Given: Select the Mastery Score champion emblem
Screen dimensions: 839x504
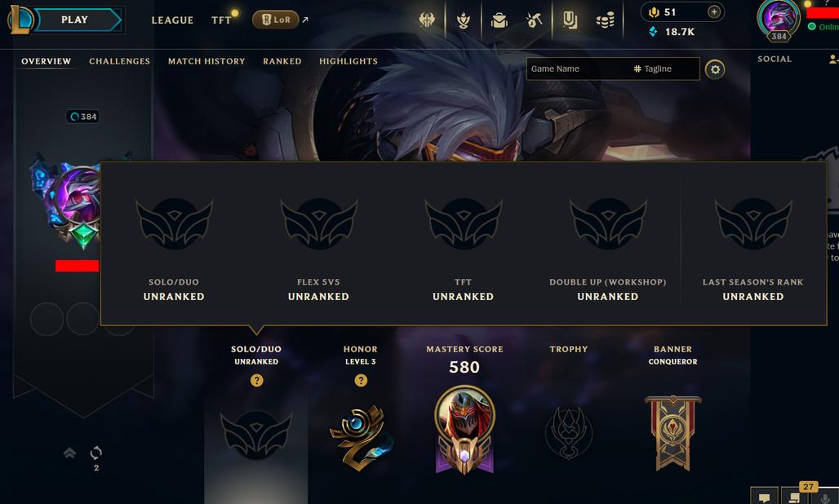Looking at the screenshot, I should [464, 431].
